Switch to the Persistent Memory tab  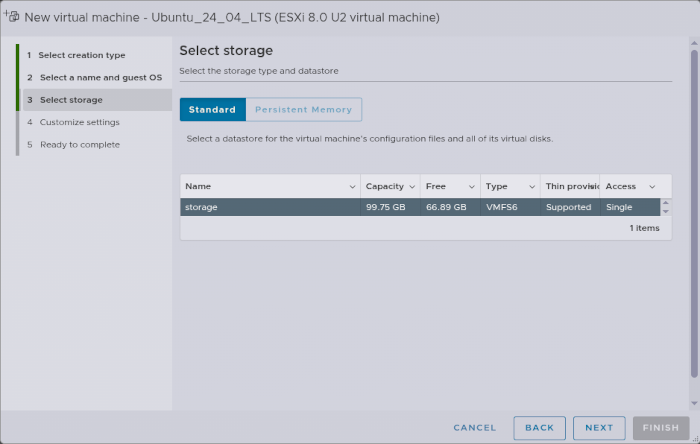[304, 110]
